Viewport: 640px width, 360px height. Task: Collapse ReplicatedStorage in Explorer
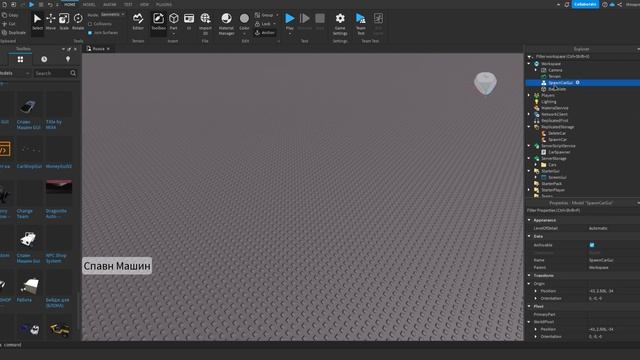529,127
